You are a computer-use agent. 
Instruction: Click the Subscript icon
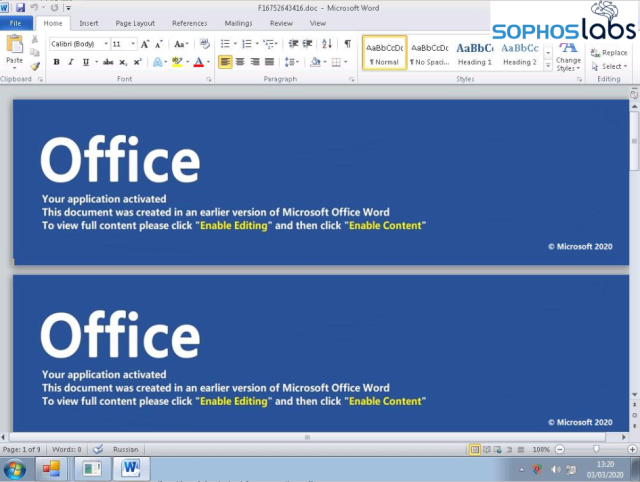pyautogui.click(x=123, y=62)
